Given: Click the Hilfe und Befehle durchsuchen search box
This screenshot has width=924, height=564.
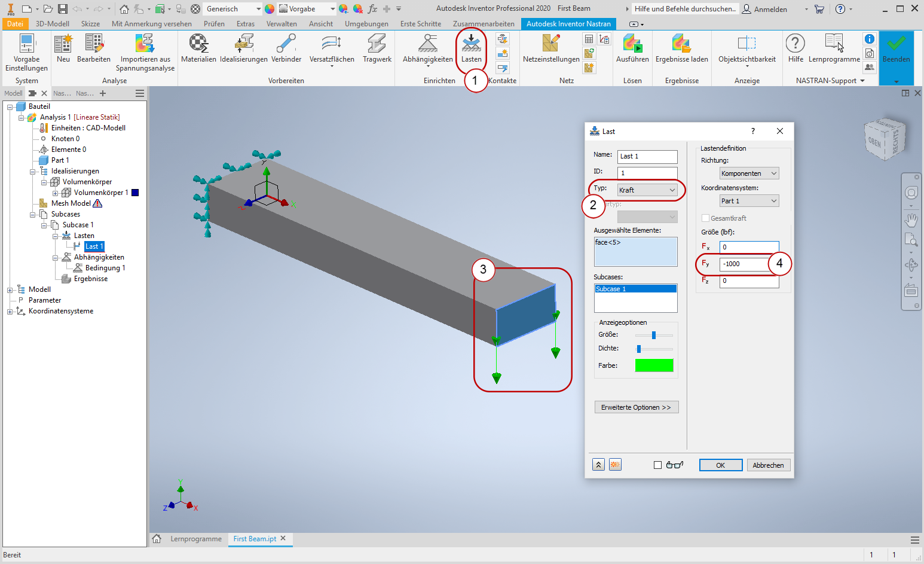Looking at the screenshot, I should click(685, 9).
